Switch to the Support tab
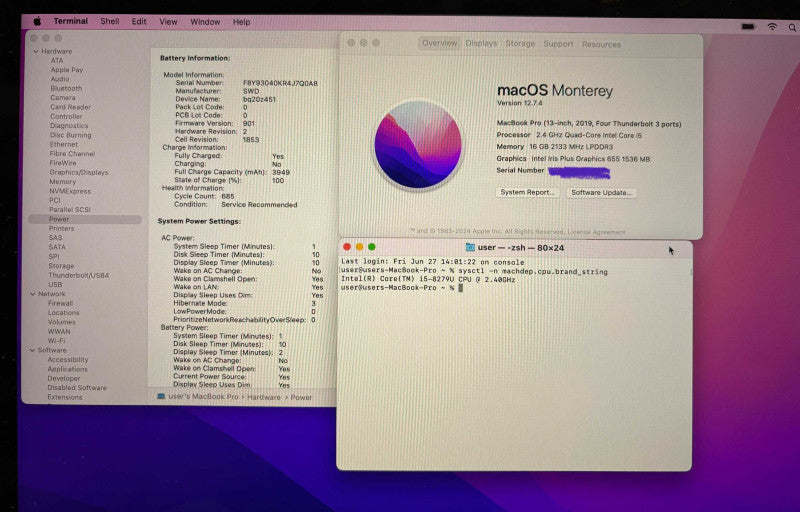The image size is (800, 512). (x=558, y=44)
